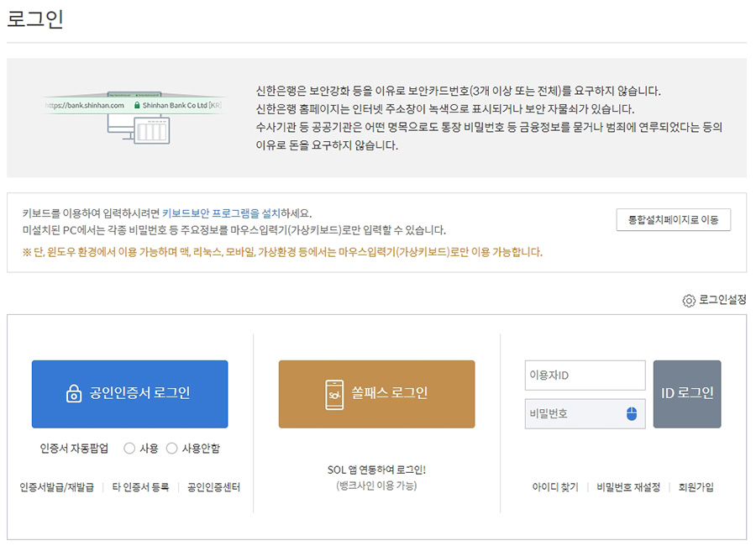Open the 비밀번호 재설정 link
Image resolution: width=756 pixels, height=546 pixels.
628,487
